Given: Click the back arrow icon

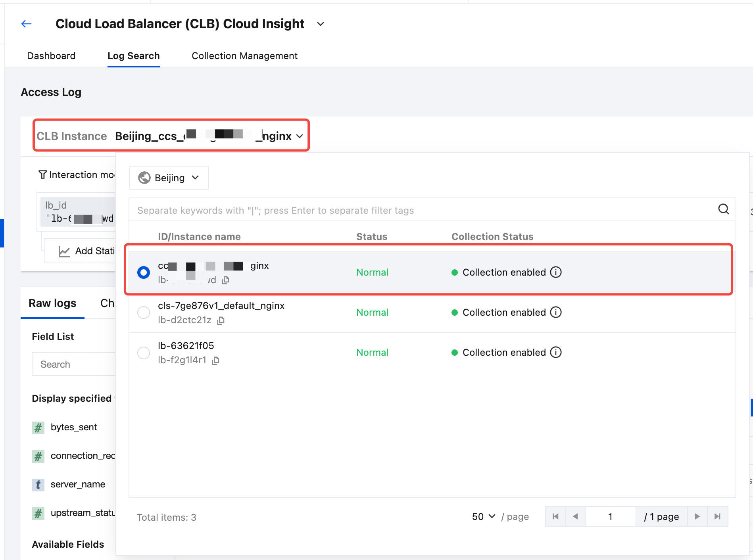Looking at the screenshot, I should [26, 24].
